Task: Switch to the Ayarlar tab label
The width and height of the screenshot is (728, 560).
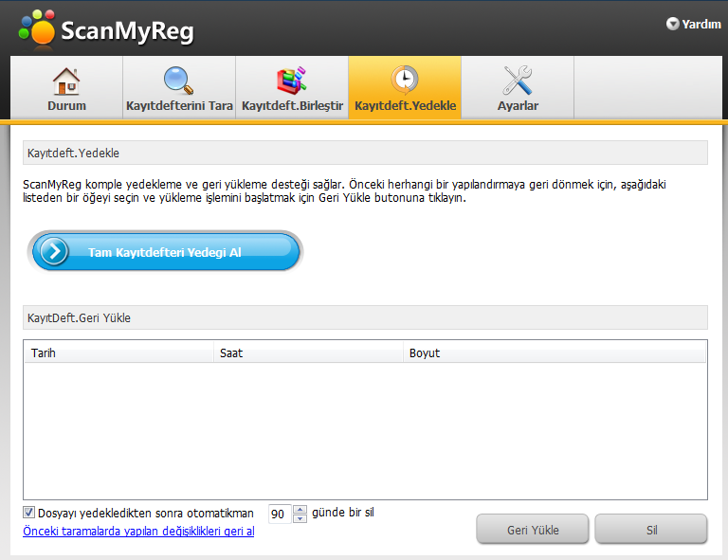Action: click(518, 106)
